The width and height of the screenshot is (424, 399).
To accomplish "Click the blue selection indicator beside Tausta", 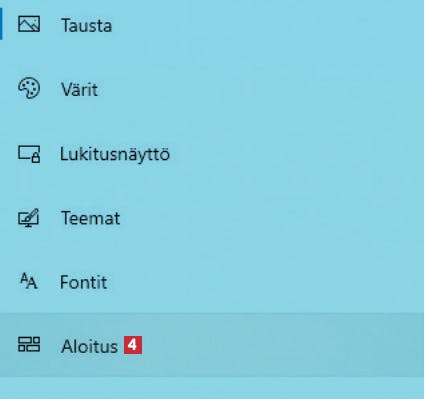I will tap(1, 24).
